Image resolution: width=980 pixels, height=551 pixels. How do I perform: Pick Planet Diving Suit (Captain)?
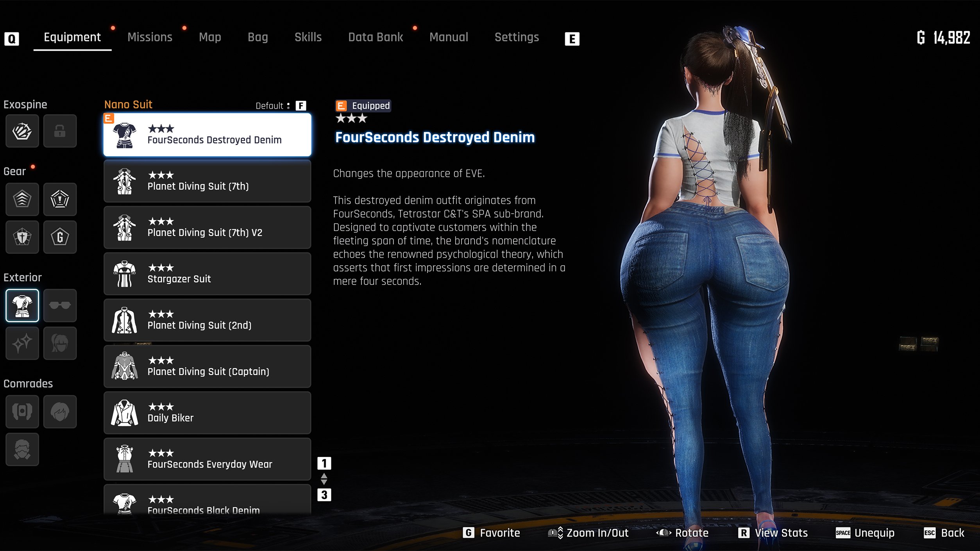207,366
